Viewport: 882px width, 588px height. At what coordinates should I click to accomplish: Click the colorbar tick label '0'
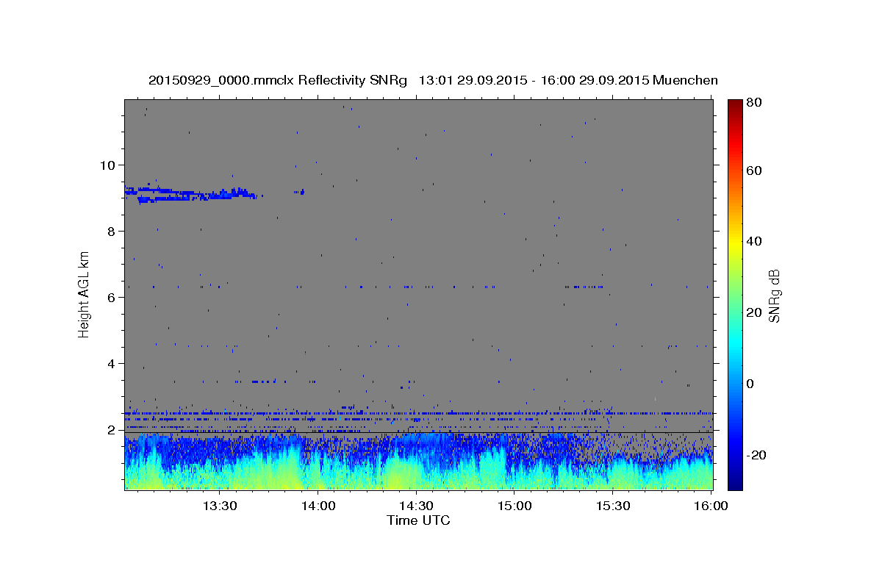(751, 384)
